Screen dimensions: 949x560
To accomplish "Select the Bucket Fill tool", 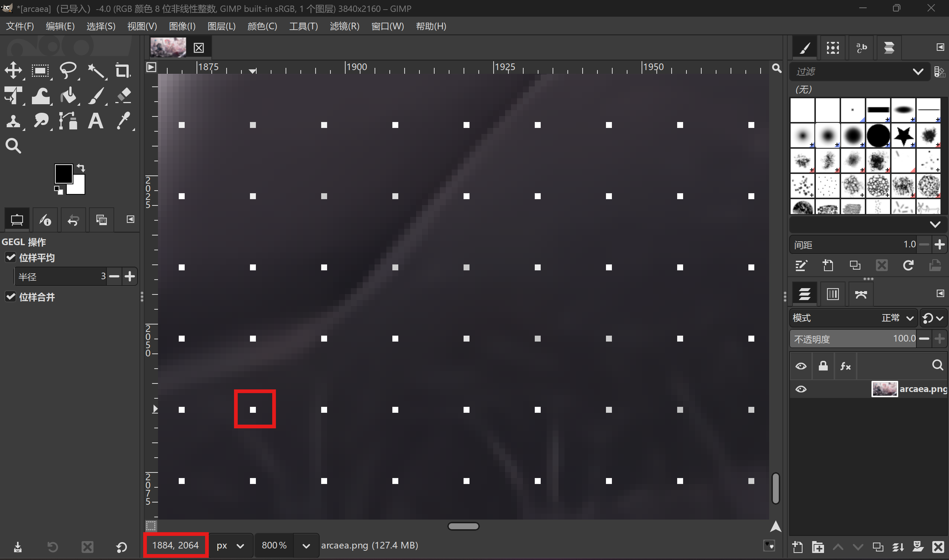I will [x=68, y=95].
